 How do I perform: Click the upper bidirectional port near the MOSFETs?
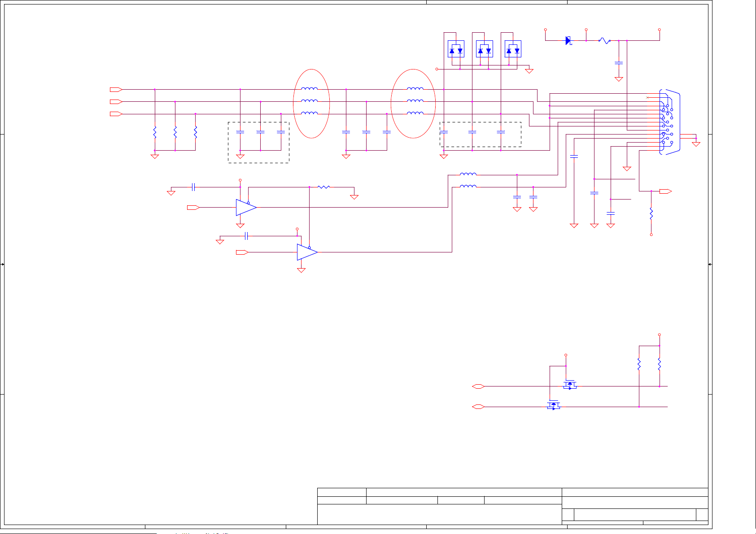tap(478, 386)
